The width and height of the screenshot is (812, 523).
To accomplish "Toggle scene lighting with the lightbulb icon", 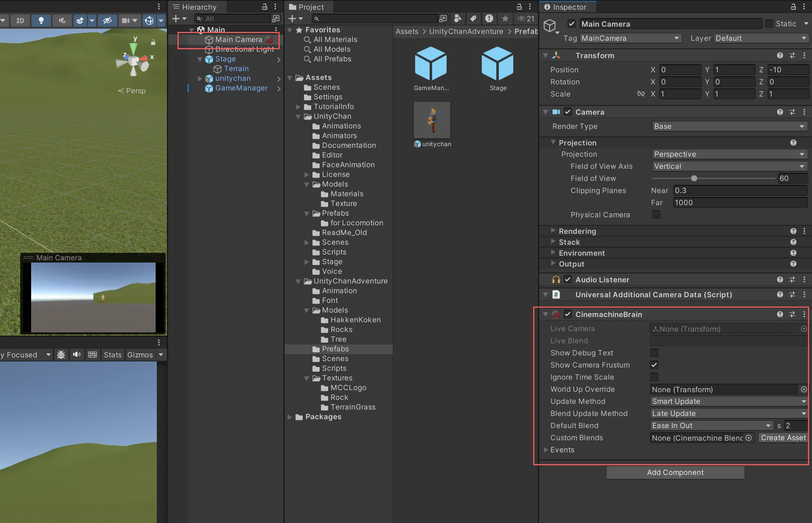I will (x=41, y=20).
